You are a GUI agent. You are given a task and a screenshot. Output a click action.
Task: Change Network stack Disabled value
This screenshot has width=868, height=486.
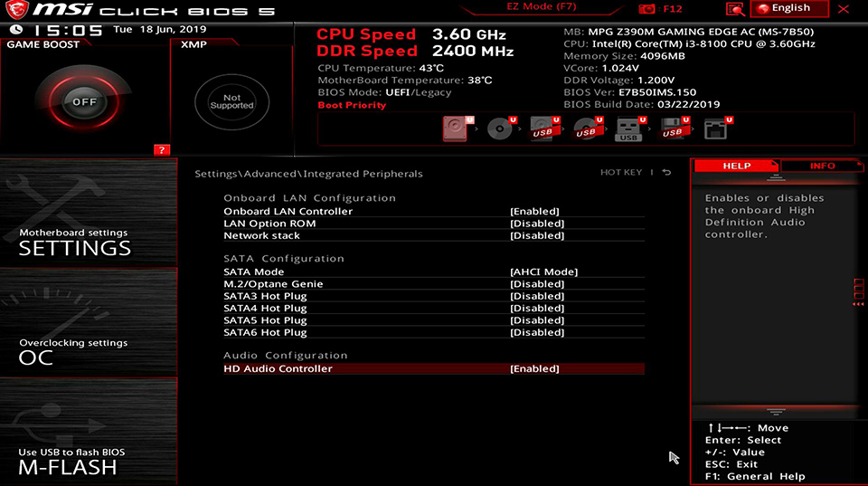(x=537, y=235)
